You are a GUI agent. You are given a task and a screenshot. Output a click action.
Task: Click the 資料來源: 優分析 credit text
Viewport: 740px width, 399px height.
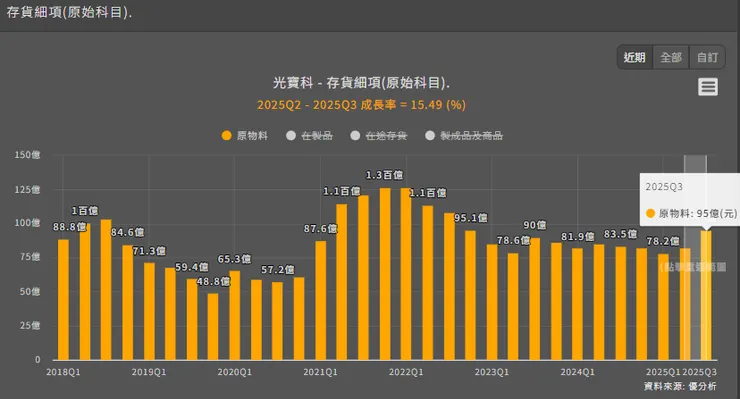(x=680, y=386)
